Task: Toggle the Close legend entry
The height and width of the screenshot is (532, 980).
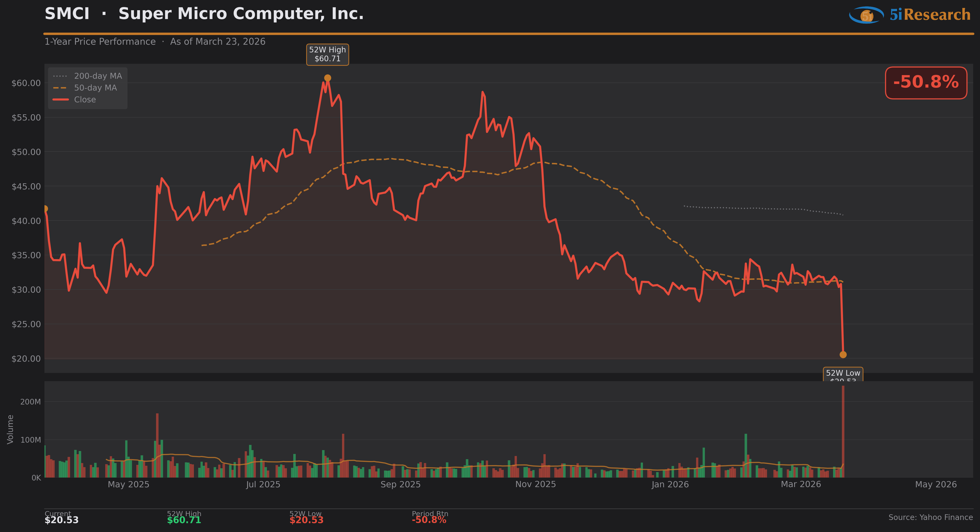Action: pyautogui.click(x=85, y=100)
